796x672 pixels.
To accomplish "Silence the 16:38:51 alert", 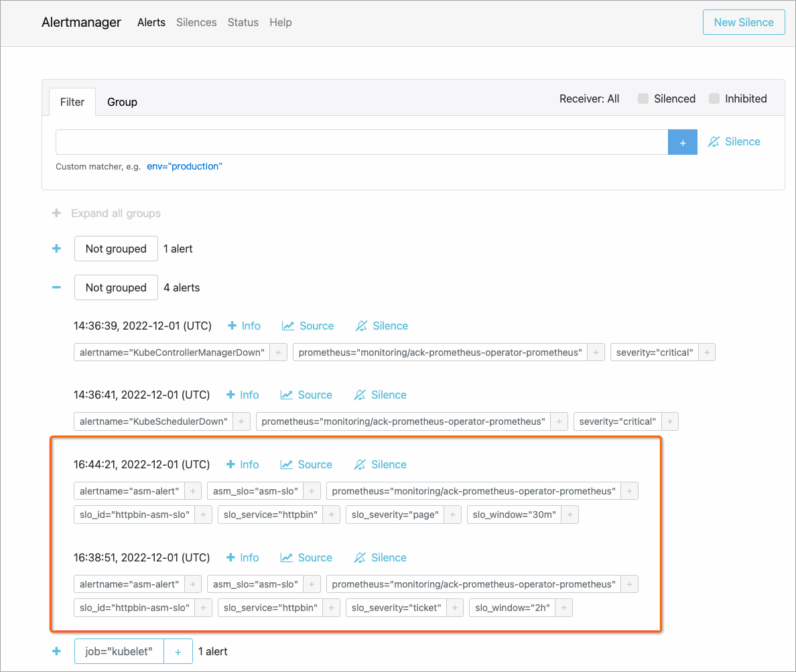I will 380,558.
